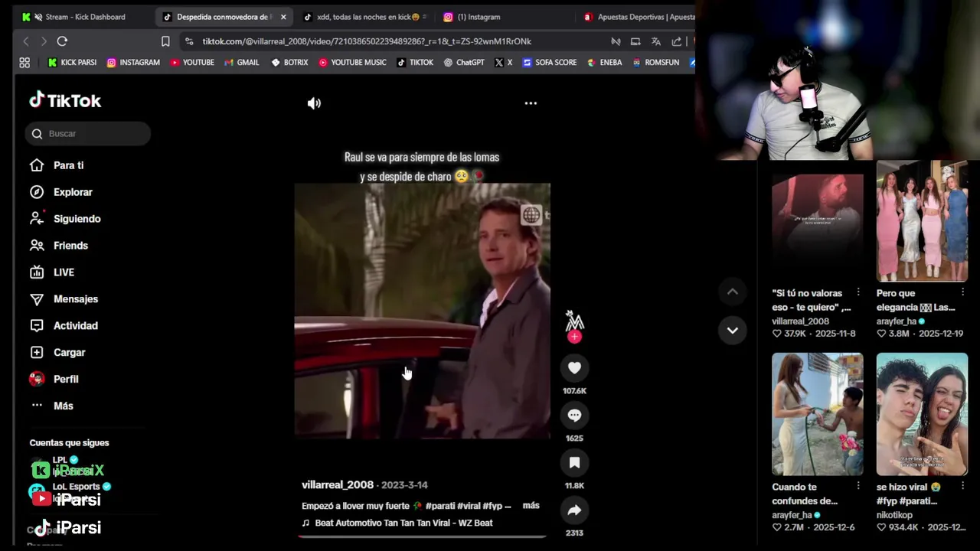Switch to Apuestas Deportivas tab

click(638, 17)
